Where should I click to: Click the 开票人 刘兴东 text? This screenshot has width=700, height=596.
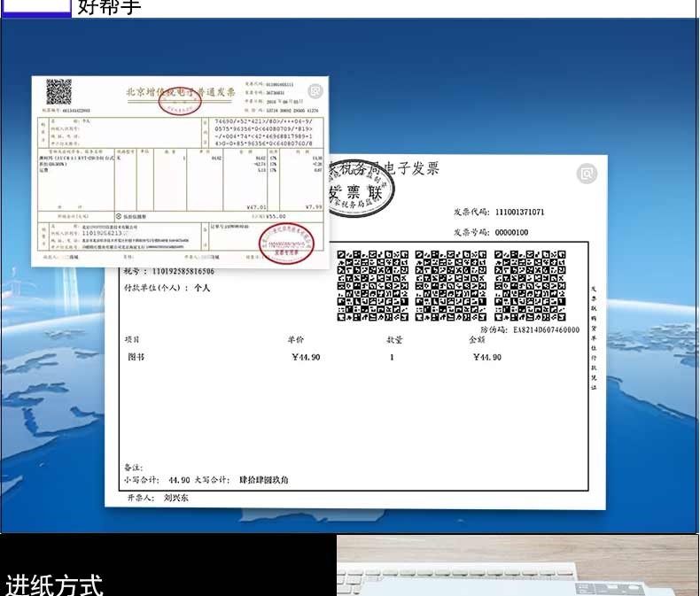(158, 498)
